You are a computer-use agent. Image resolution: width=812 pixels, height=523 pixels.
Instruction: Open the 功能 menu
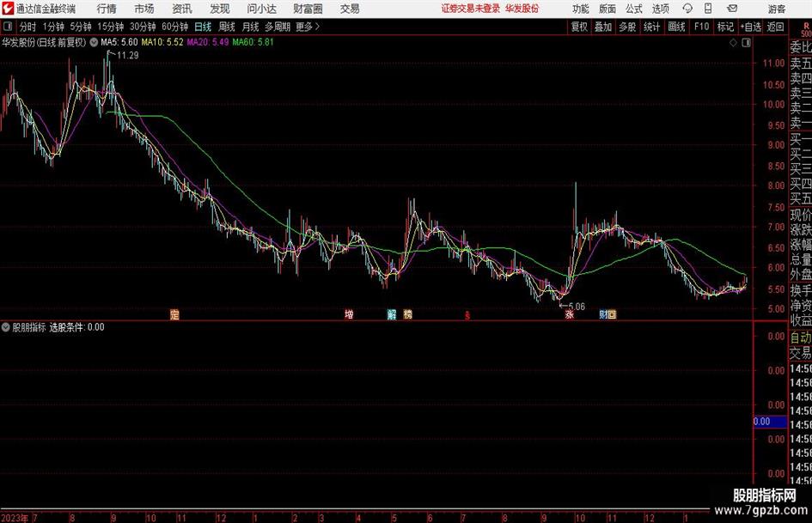[x=581, y=9]
